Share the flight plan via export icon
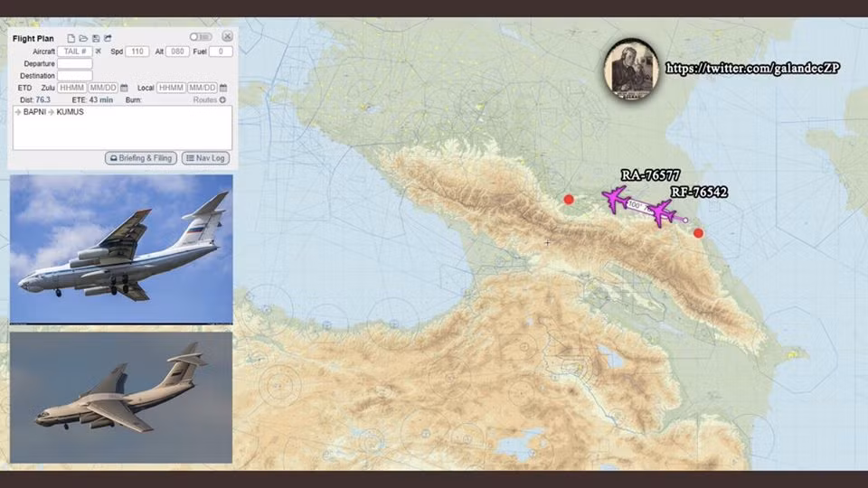Viewport: 868px width, 488px height. coord(108,38)
